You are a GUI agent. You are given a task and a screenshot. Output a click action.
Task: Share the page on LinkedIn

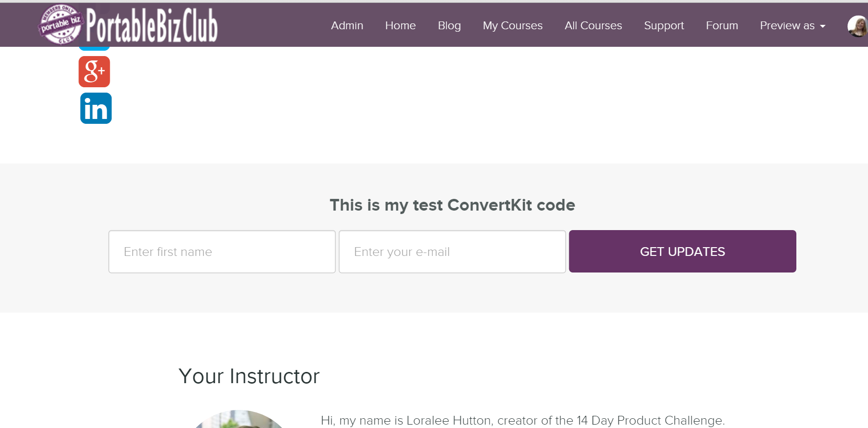point(96,108)
